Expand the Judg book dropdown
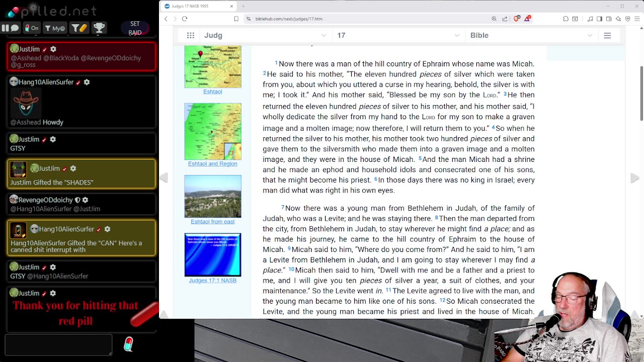Screen dimensions: 644x362 pos(266,35)
